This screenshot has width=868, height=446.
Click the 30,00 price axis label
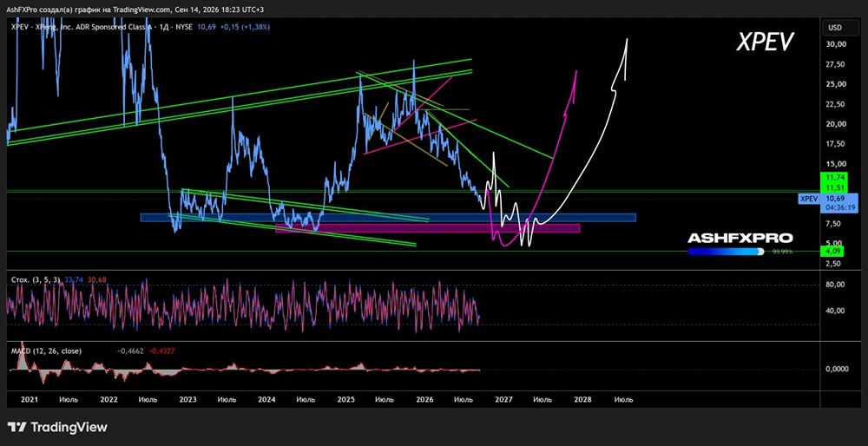[835, 44]
